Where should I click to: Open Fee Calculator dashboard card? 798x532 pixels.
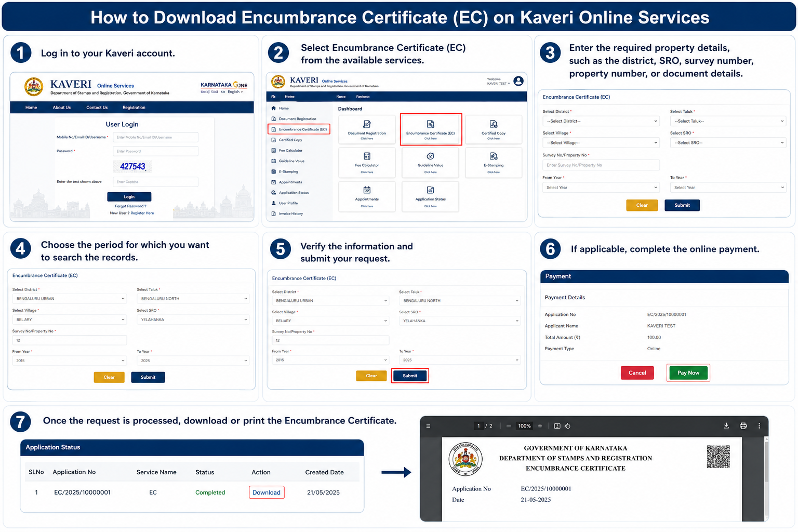[367, 163]
